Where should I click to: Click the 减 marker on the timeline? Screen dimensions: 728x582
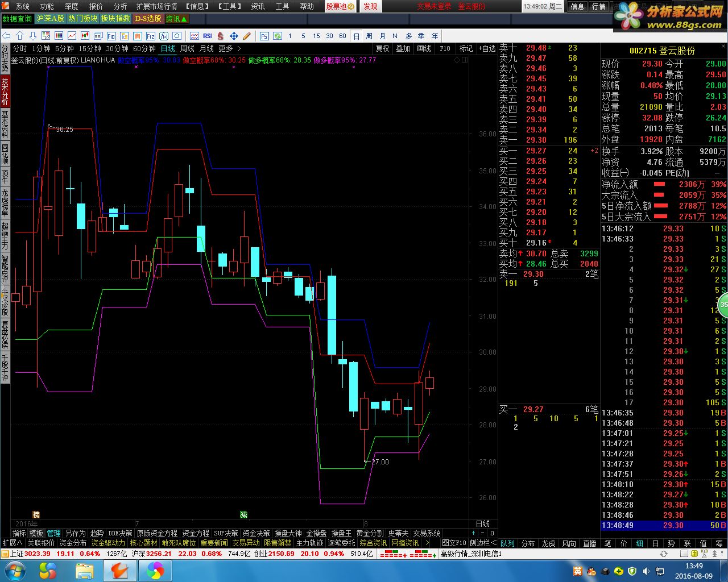[243, 514]
